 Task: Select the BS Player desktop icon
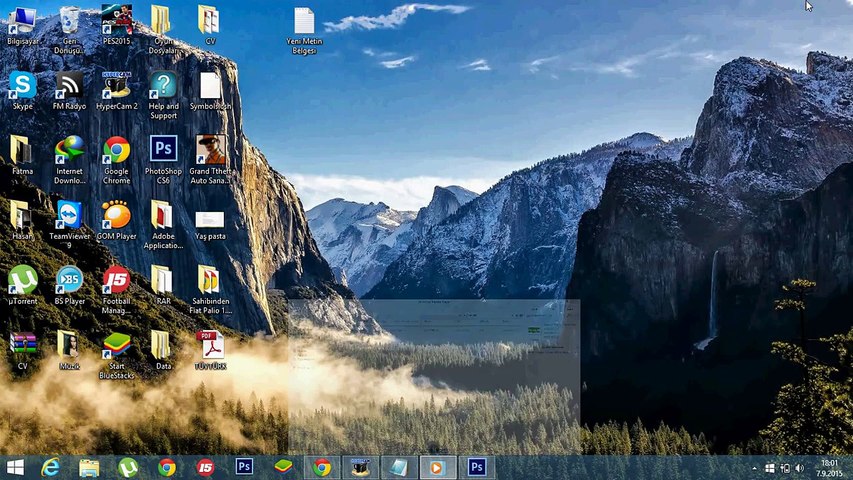tap(70, 285)
